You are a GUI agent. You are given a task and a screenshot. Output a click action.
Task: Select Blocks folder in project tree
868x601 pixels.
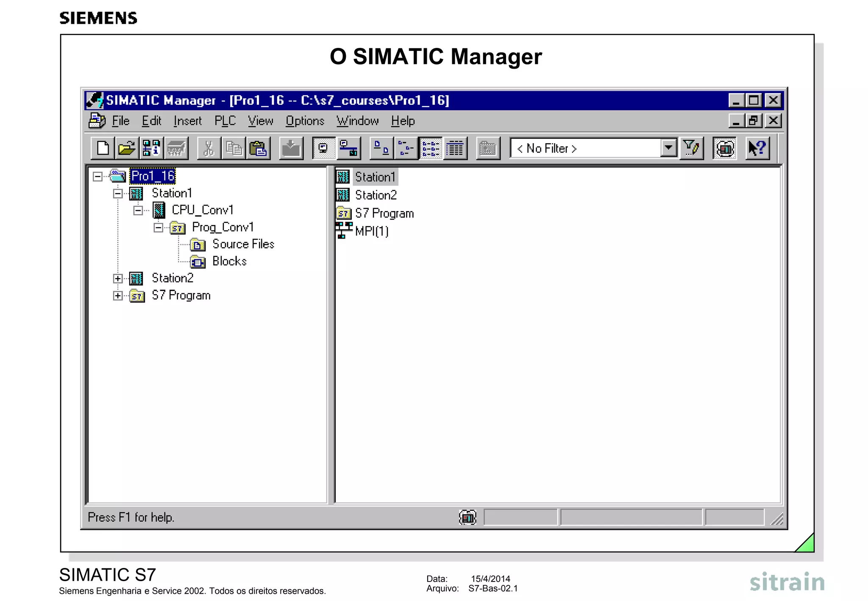click(x=229, y=262)
